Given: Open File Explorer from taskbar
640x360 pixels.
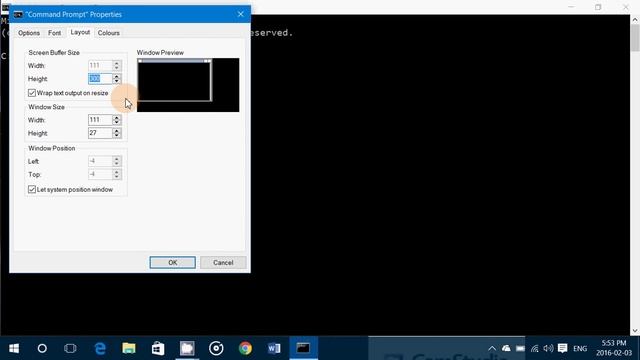Looking at the screenshot, I should coord(129,348).
